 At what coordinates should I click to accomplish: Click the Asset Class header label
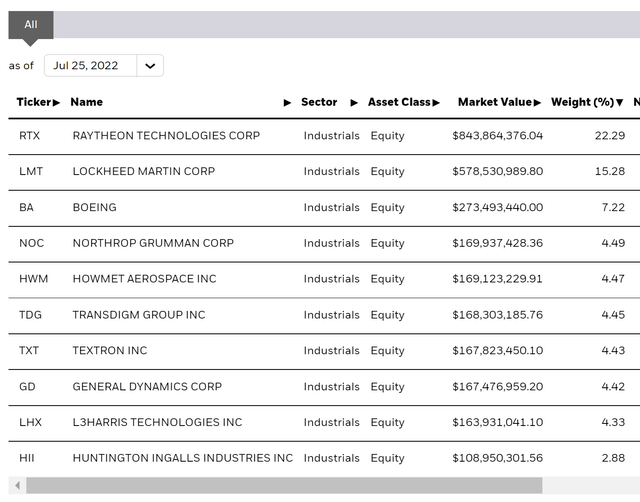(399, 102)
